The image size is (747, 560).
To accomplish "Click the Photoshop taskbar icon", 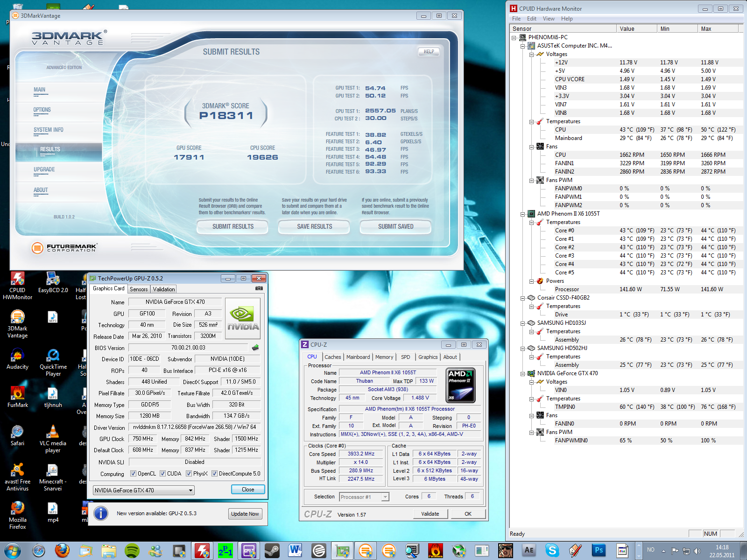I will [599, 551].
